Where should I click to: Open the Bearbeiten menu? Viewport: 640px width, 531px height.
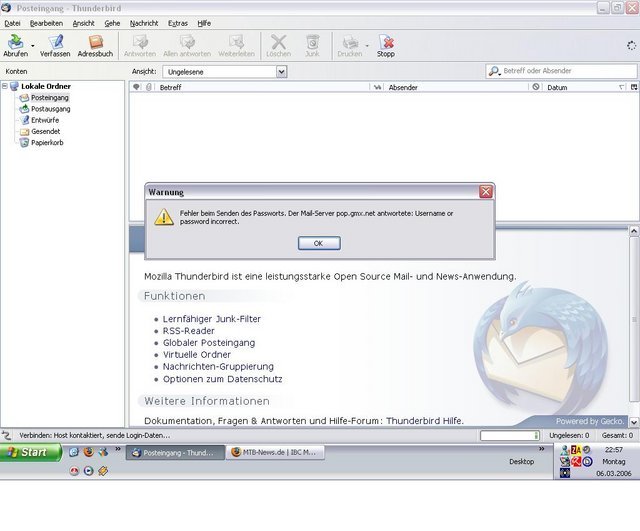pyautogui.click(x=46, y=23)
